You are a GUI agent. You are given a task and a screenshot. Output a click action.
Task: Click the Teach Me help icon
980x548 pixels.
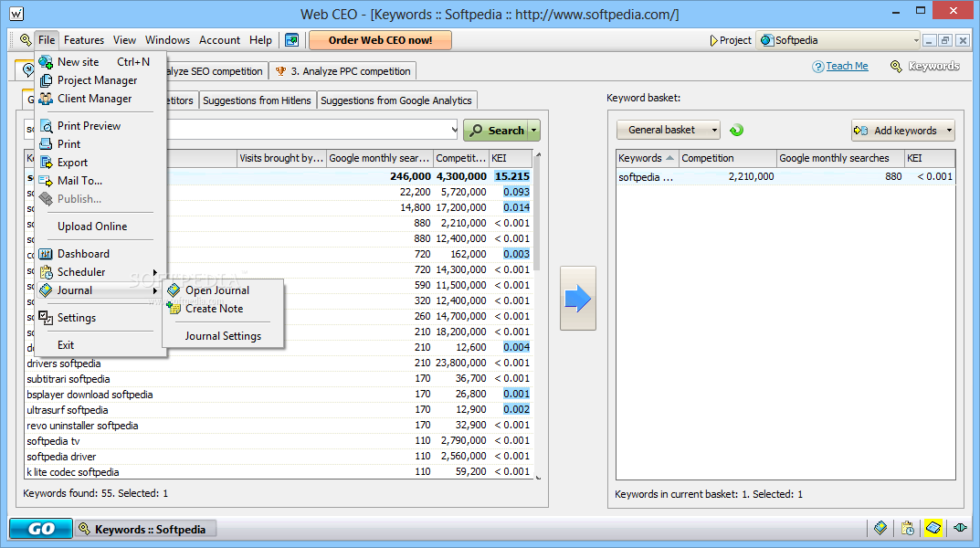tap(817, 67)
